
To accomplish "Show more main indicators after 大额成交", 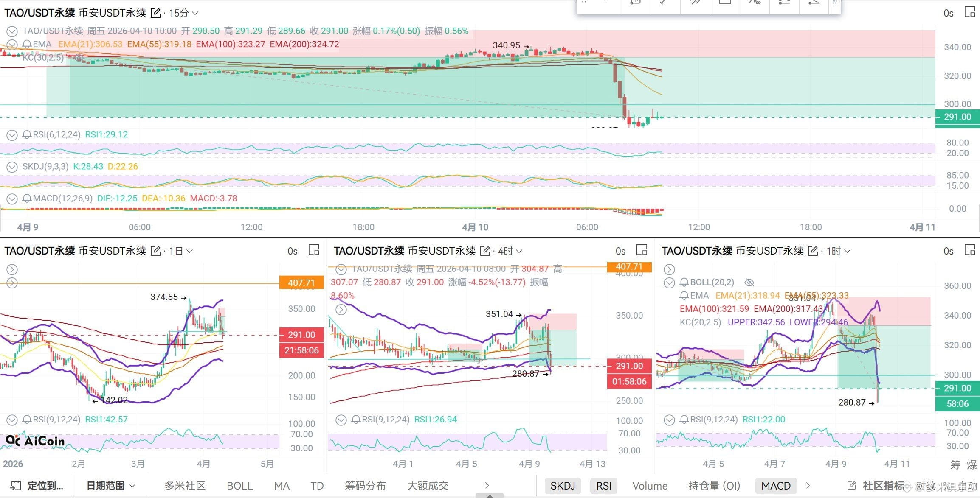I will [x=487, y=485].
